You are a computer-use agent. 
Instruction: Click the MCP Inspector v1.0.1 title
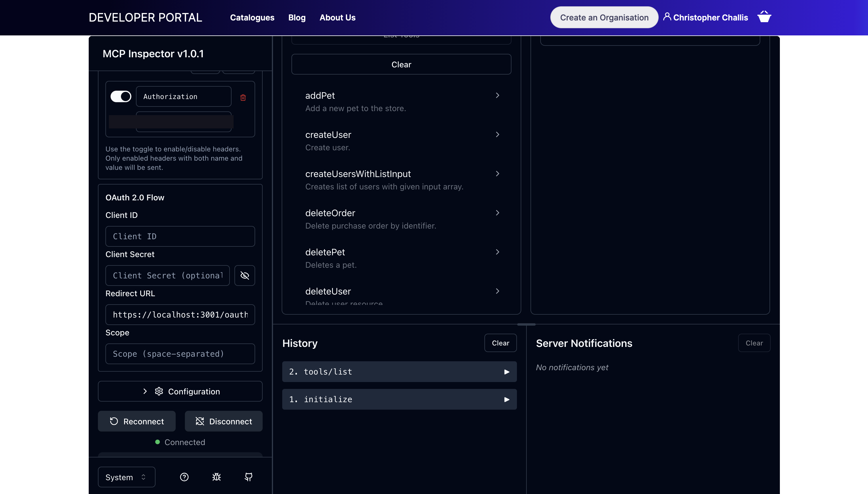153,53
